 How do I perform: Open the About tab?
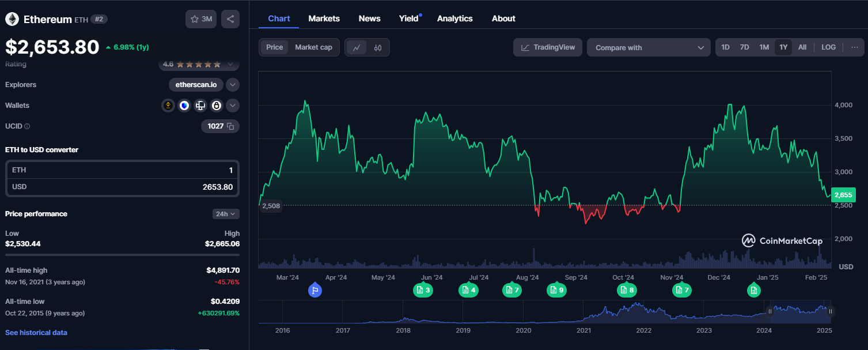click(x=503, y=18)
